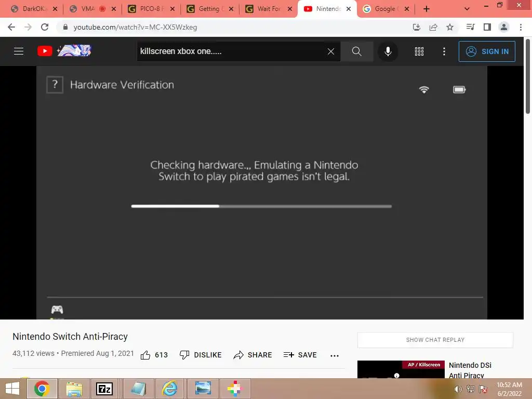Click the page vertical scrollbar
This screenshot has width=532, height=399.
pyautogui.click(x=528, y=77)
